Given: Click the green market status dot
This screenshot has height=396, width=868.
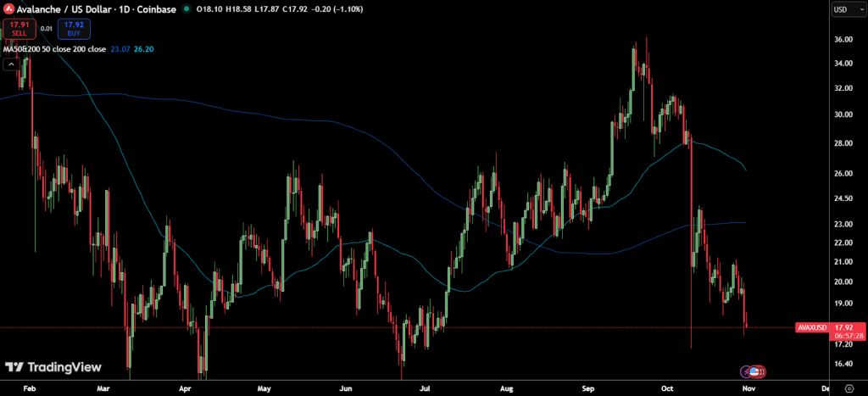Looking at the screenshot, I should pos(186,9).
